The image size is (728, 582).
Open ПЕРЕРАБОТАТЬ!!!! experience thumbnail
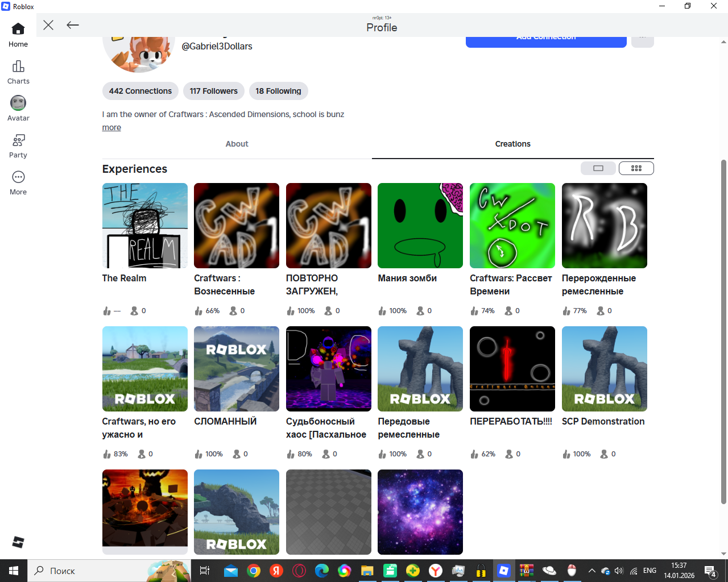pos(512,369)
